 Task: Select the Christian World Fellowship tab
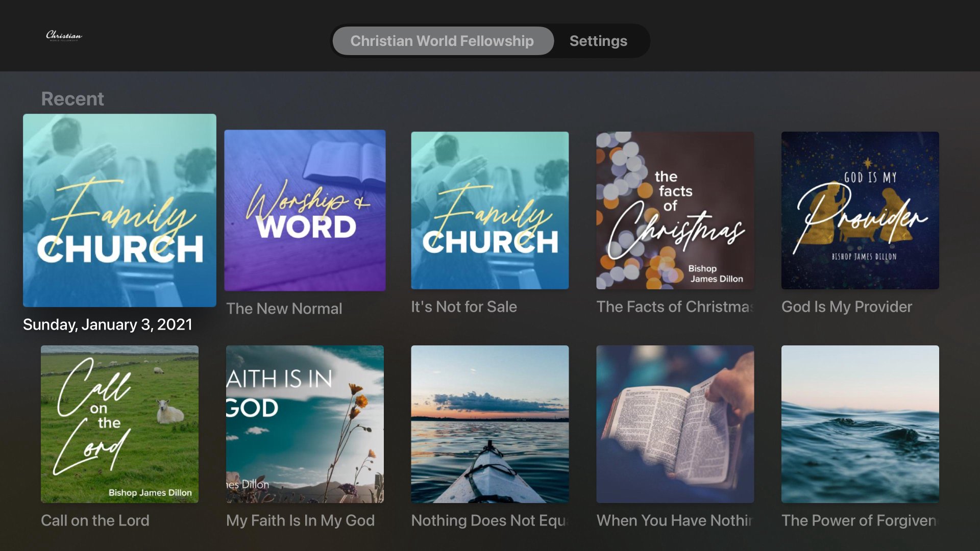click(x=442, y=41)
